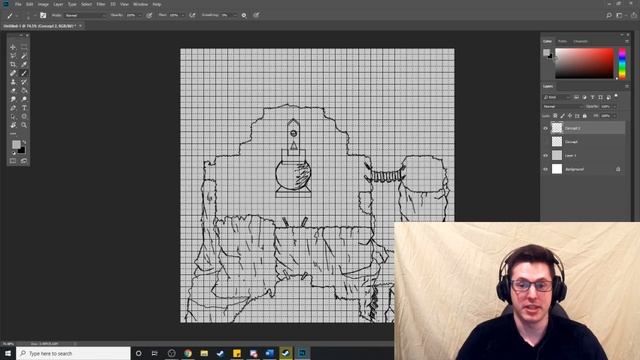The image size is (640, 360).
Task: Toggle Quick Mask mode button
Action: pos(13,161)
